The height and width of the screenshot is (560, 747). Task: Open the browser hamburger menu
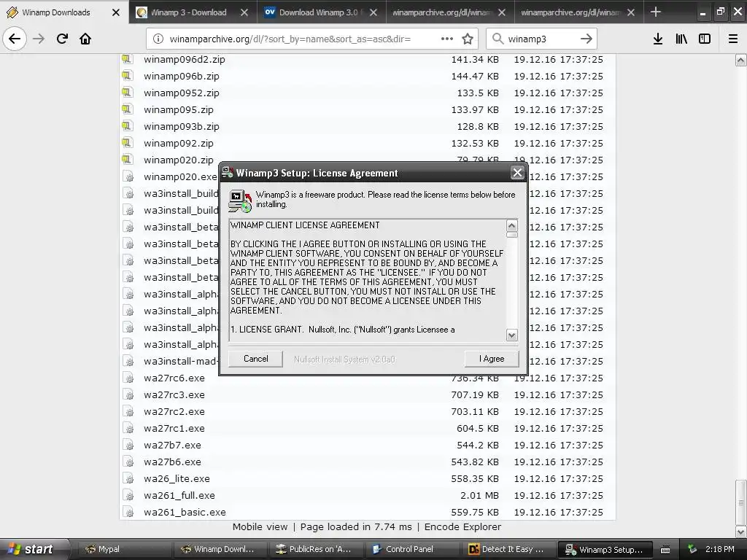tap(733, 39)
